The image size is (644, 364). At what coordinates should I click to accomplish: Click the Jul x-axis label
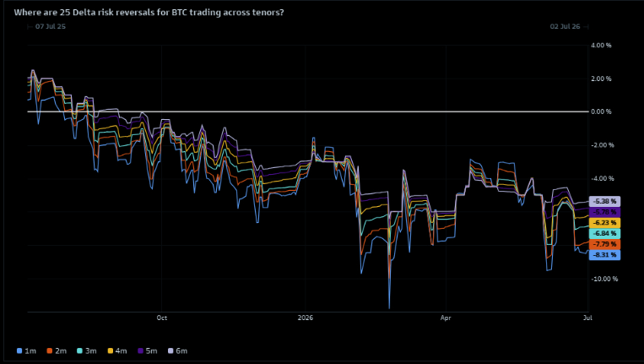pyautogui.click(x=587, y=318)
